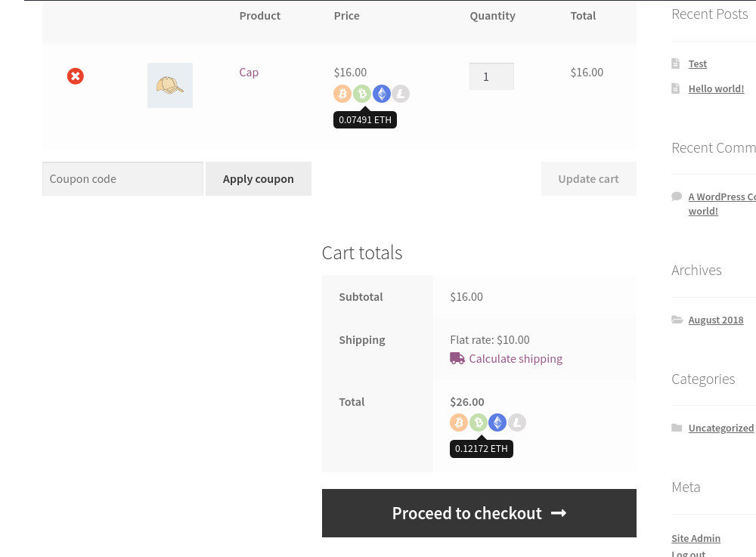Image resolution: width=756 pixels, height=557 pixels.
Task: Click the Bitcoin icon in Cap price row
Action: [342, 94]
